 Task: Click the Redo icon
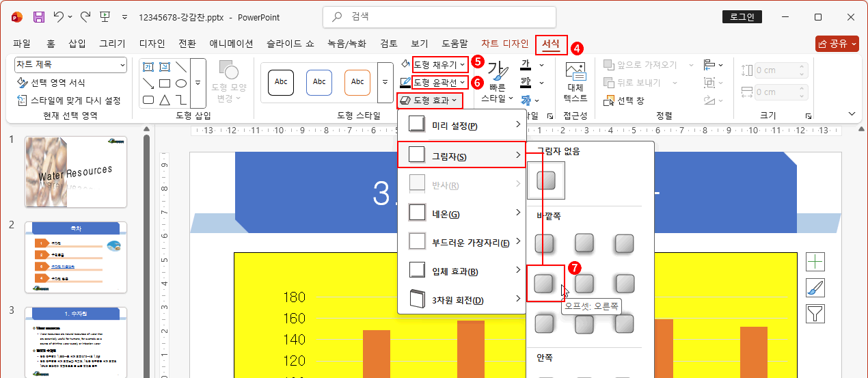(85, 16)
